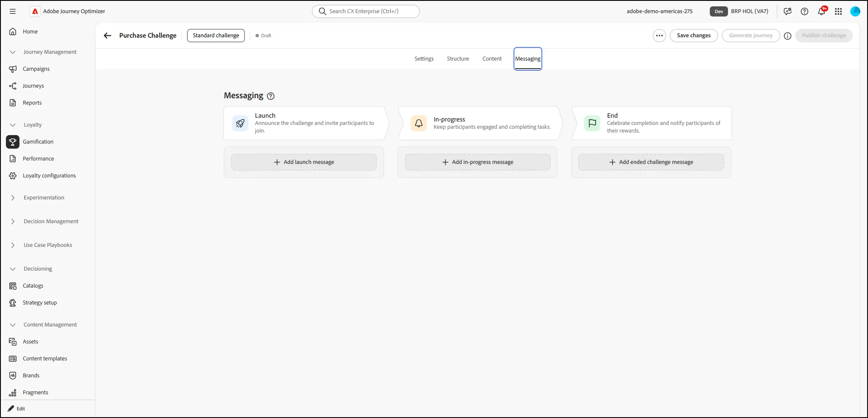The width and height of the screenshot is (868, 418).
Task: Click Add launch message
Action: tap(304, 162)
